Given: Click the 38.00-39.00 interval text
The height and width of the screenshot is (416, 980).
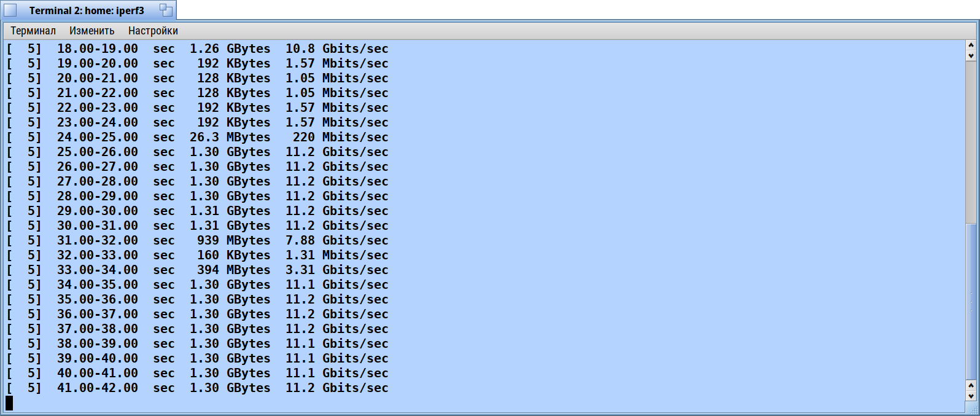Looking at the screenshot, I should tap(98, 343).
